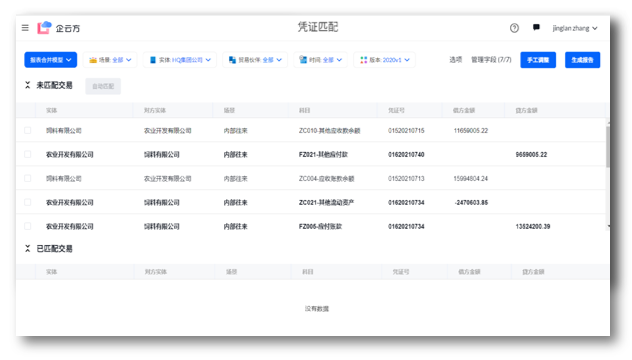632x360 pixels.
Task: Open the chat messages icon
Action: (x=536, y=27)
